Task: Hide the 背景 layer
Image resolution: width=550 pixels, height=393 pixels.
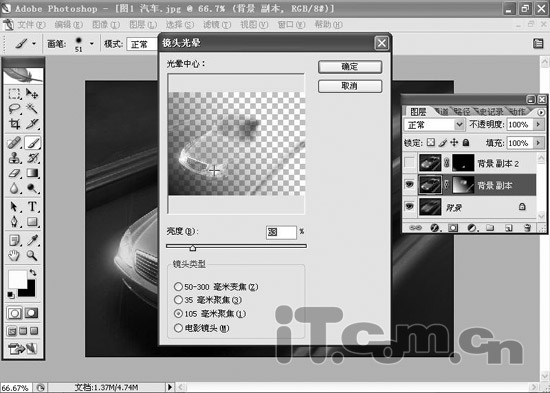Action: click(409, 207)
